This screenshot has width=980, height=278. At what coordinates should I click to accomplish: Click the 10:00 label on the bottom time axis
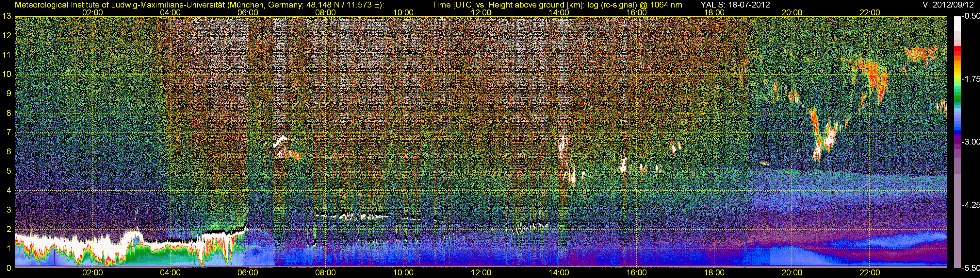(403, 273)
